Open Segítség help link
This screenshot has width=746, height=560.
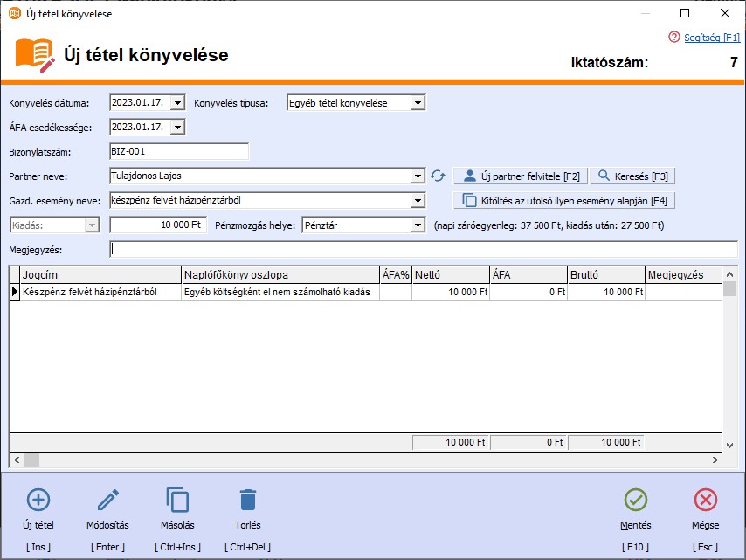pos(713,38)
